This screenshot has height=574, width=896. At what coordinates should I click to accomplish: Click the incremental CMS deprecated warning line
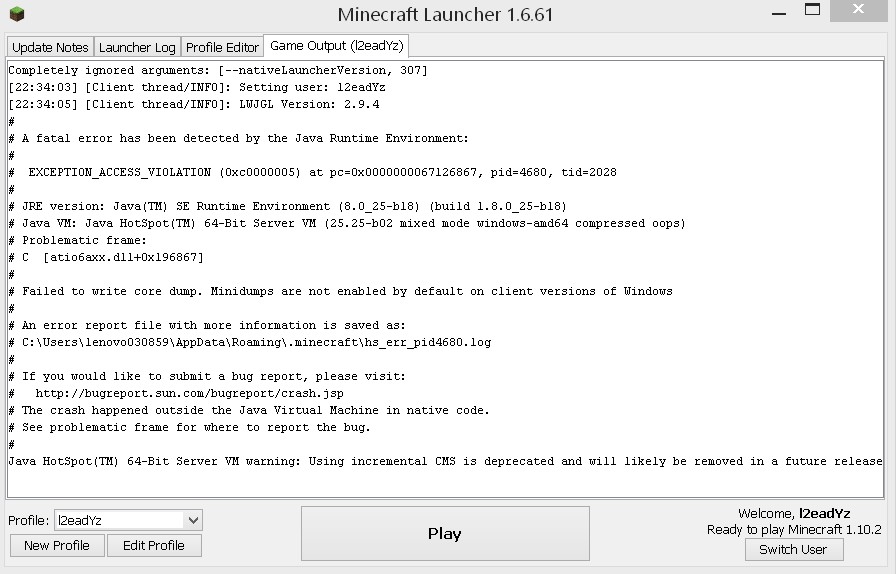coord(445,461)
